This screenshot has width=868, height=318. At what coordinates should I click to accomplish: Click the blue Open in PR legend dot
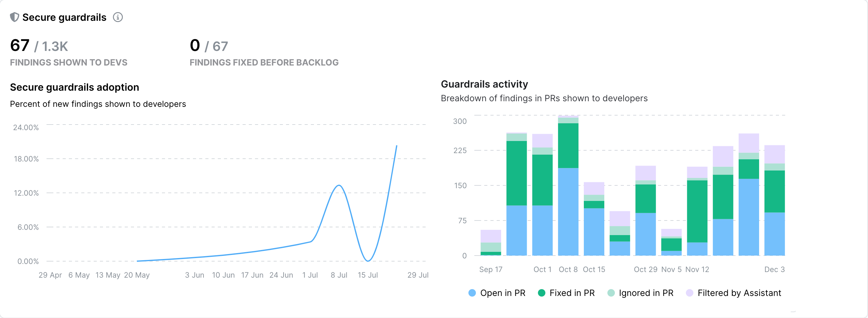pyautogui.click(x=472, y=293)
